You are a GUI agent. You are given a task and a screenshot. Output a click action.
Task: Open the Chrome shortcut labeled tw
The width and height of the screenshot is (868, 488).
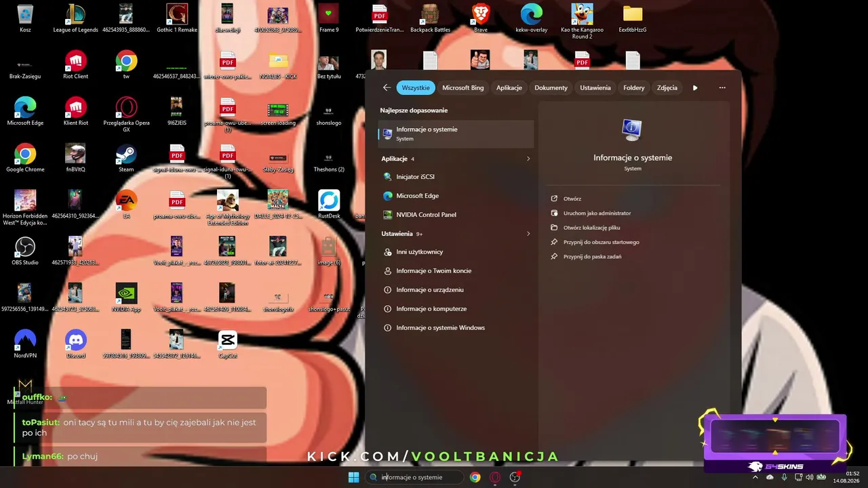(x=126, y=65)
